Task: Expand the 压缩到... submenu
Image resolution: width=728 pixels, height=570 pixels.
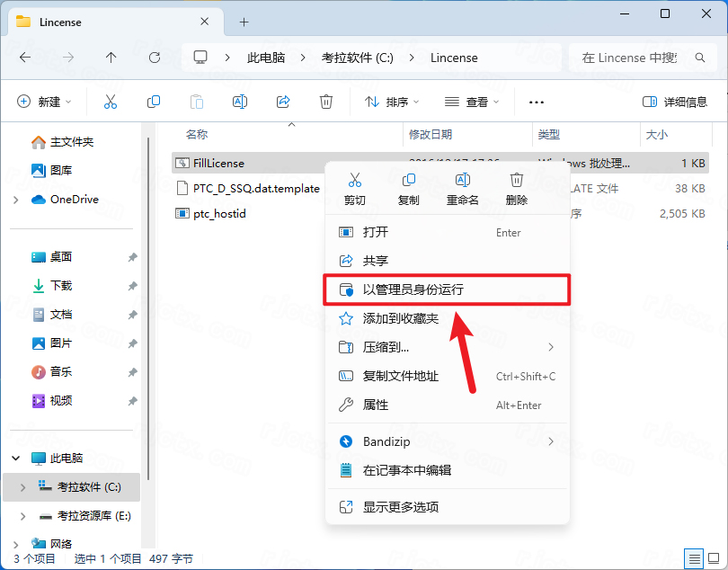Action: tap(551, 347)
